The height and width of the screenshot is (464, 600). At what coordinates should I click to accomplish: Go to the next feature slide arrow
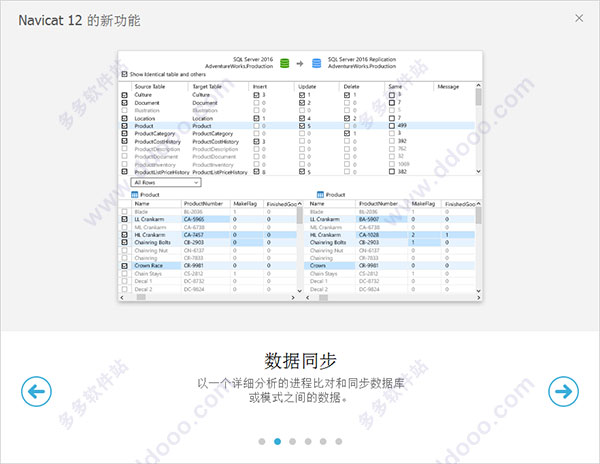[x=563, y=391]
